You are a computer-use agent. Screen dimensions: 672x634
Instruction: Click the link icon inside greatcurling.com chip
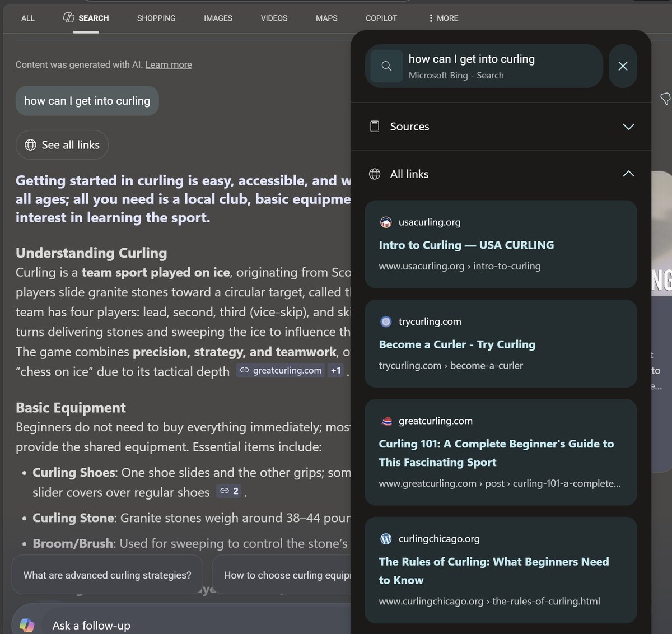tap(244, 370)
